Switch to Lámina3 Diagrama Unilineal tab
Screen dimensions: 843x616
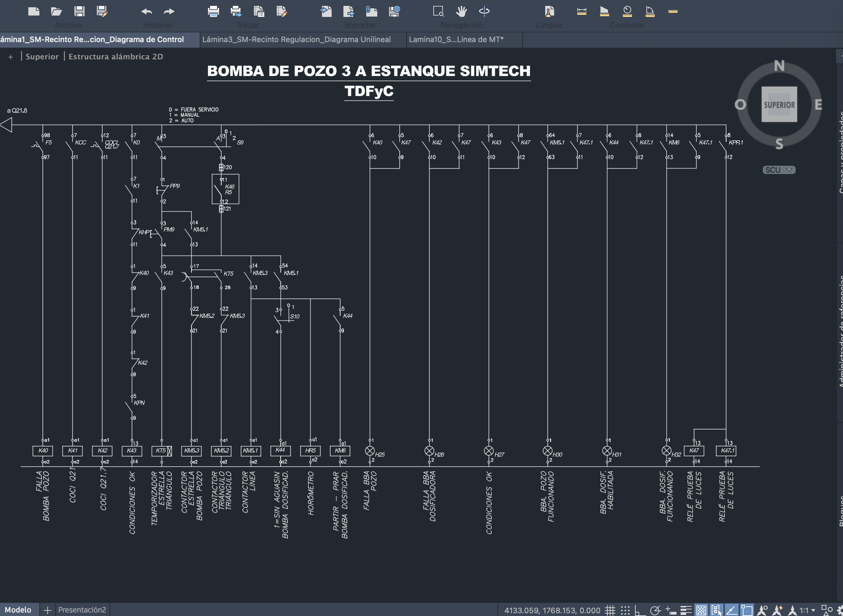tap(296, 39)
